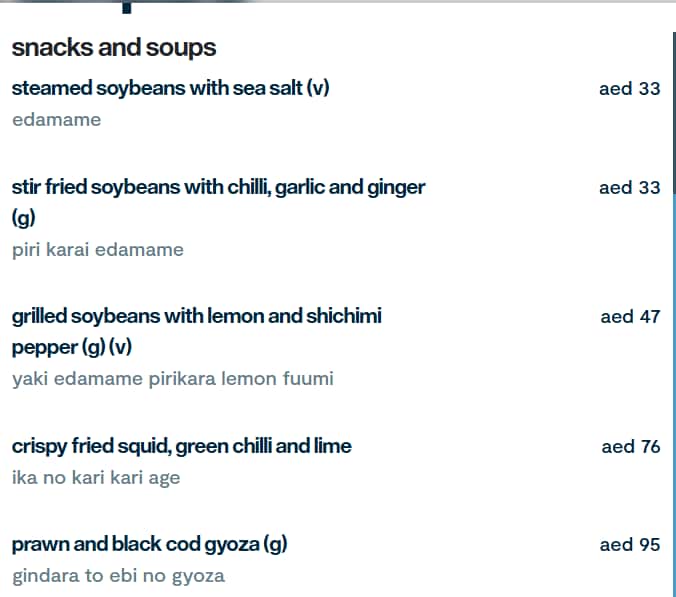
Task: Click the 'snacks and soups' section heading
Action: point(113,47)
